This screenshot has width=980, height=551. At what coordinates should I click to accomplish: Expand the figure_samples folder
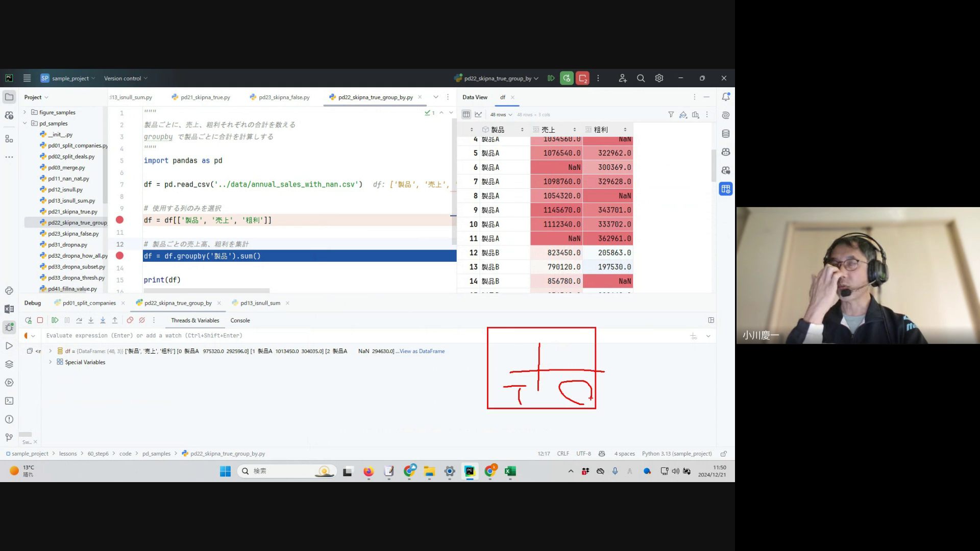24,112
